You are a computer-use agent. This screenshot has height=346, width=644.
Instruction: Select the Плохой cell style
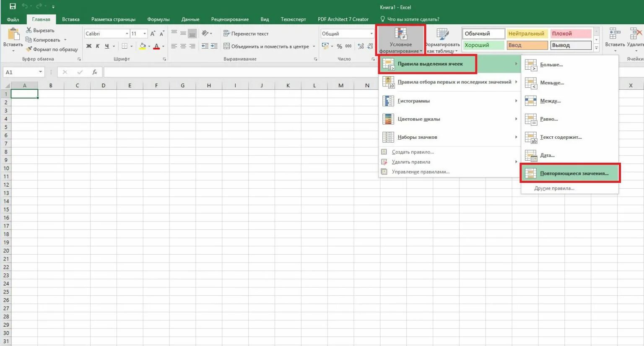coord(571,34)
